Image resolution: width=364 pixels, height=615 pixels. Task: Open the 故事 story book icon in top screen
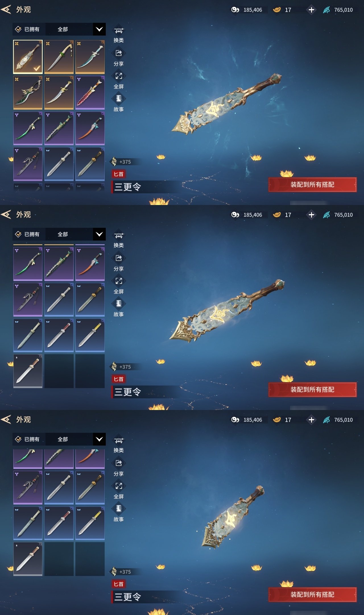(119, 99)
